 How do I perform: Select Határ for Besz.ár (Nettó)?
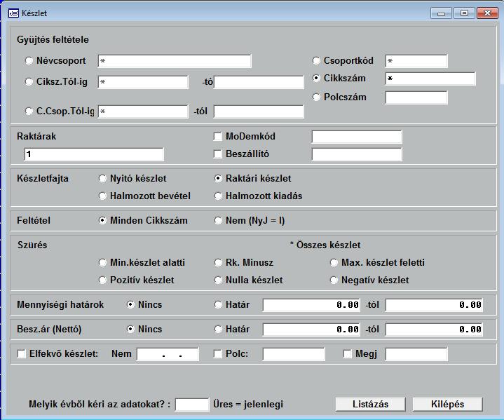(218, 330)
